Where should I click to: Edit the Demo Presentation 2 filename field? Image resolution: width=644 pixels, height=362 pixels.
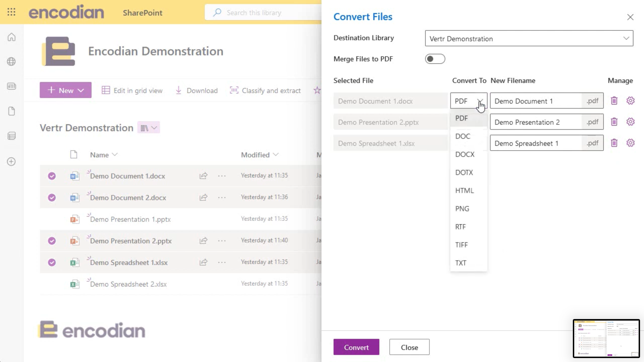pyautogui.click(x=536, y=122)
